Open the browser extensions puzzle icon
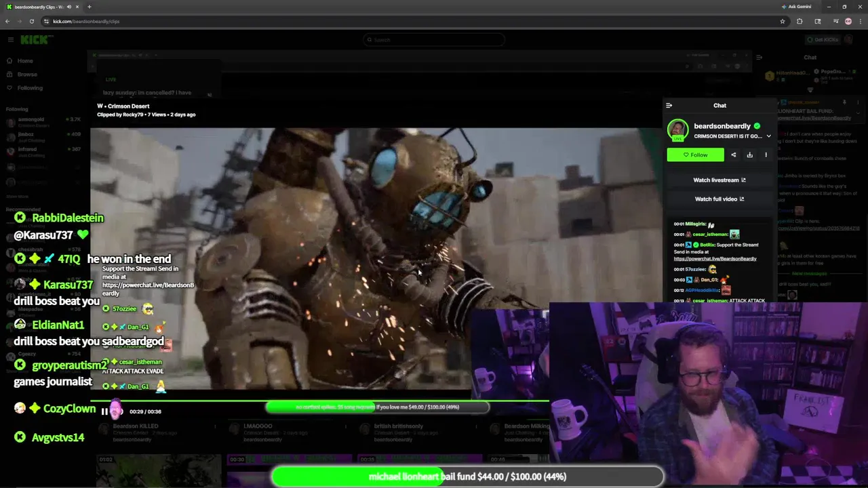 pos(800,22)
